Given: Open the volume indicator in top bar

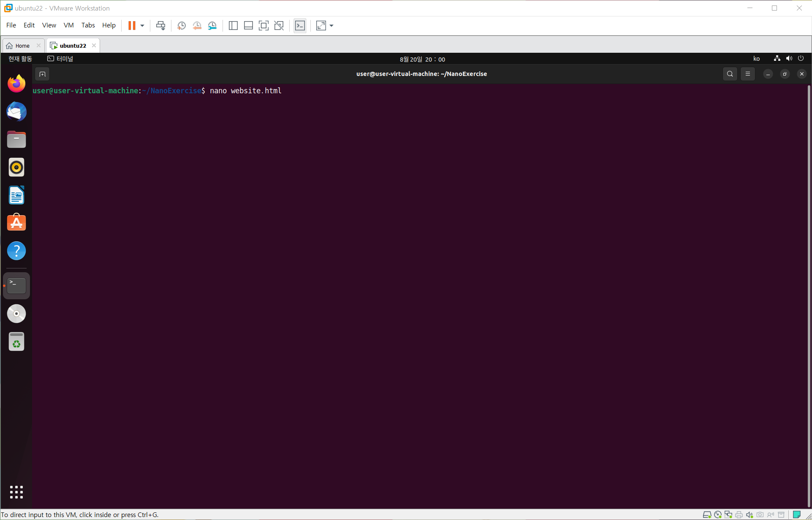Looking at the screenshot, I should click(789, 59).
